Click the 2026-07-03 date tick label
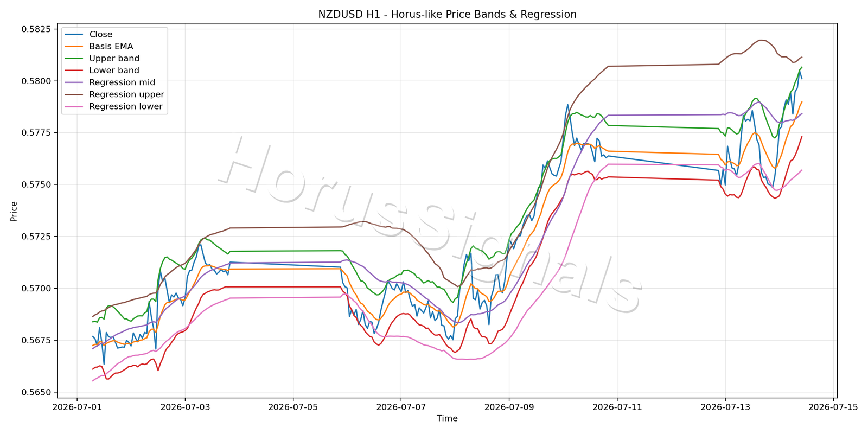The image size is (868, 434). [185, 406]
